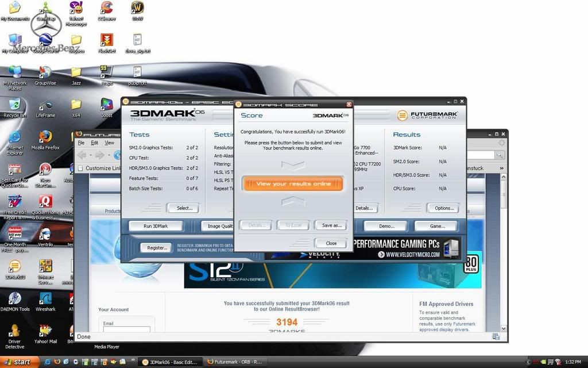
Task: Switch to the 3DMark06 - Basic Edition taskbar button
Action: coord(171,362)
